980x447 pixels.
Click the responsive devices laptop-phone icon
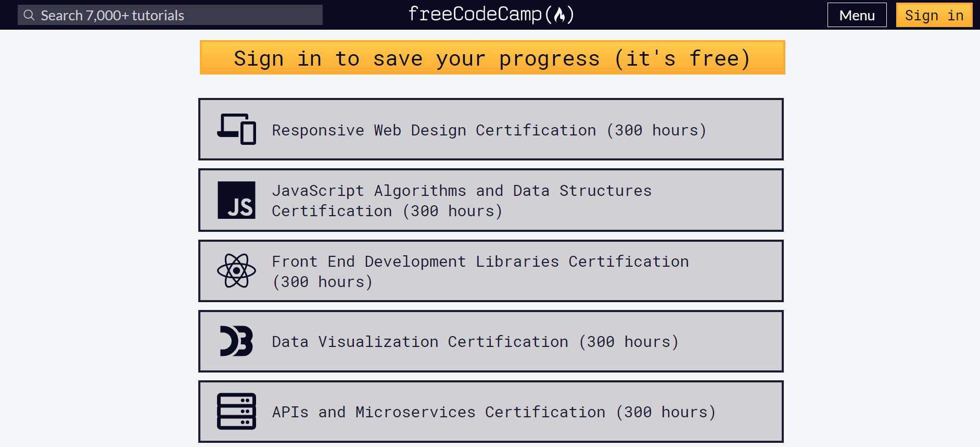(x=236, y=129)
